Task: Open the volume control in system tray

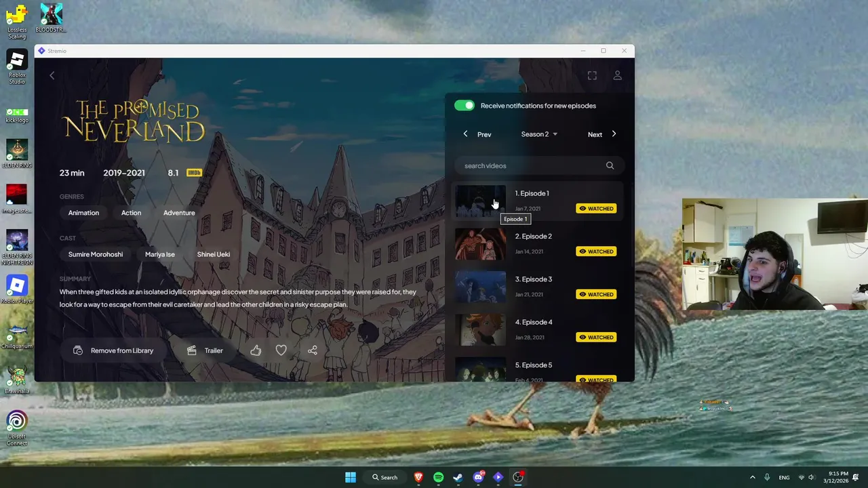Action: coord(811,477)
